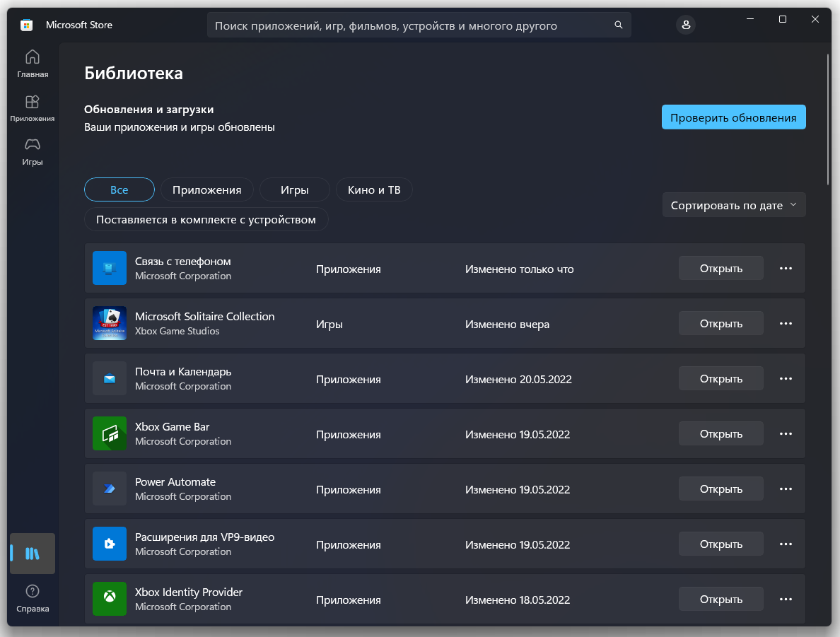Open Расширения для VP9-видео with Открыть
The width and height of the screenshot is (840, 637).
pyautogui.click(x=721, y=544)
